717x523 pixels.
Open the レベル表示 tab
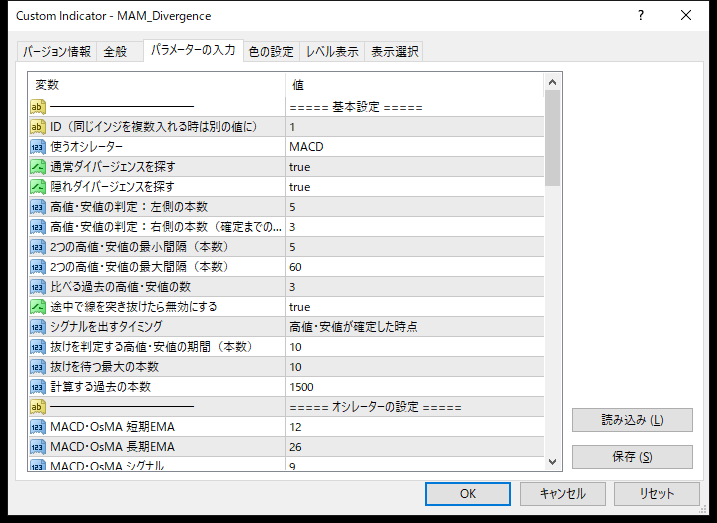click(332, 51)
